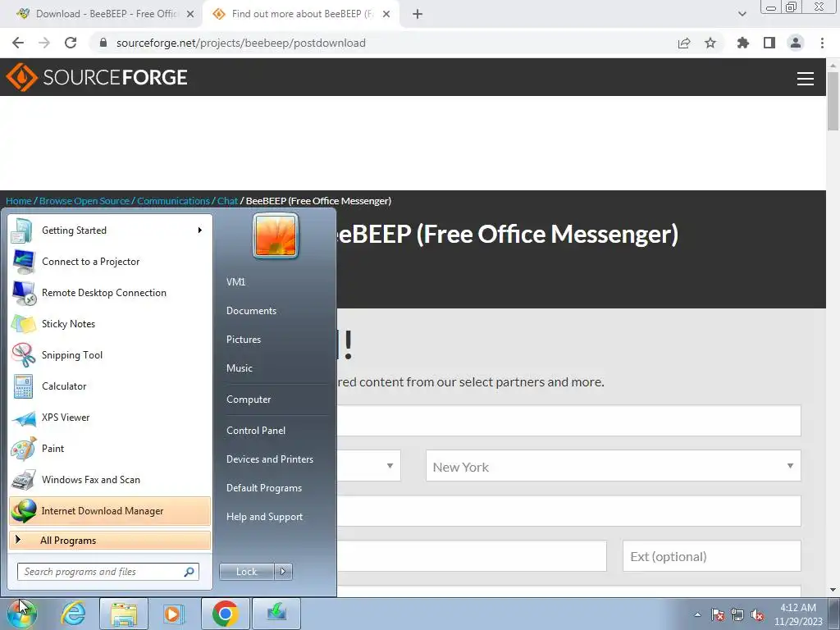Open Remote Desktop Connection
The width and height of the screenshot is (840, 630).
(110, 293)
